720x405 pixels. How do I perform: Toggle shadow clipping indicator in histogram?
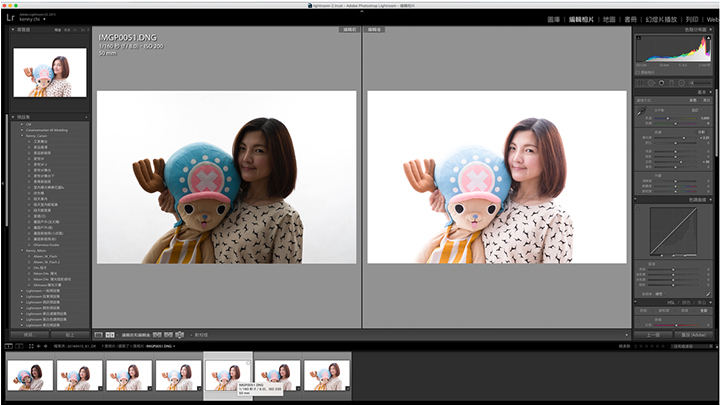point(639,38)
